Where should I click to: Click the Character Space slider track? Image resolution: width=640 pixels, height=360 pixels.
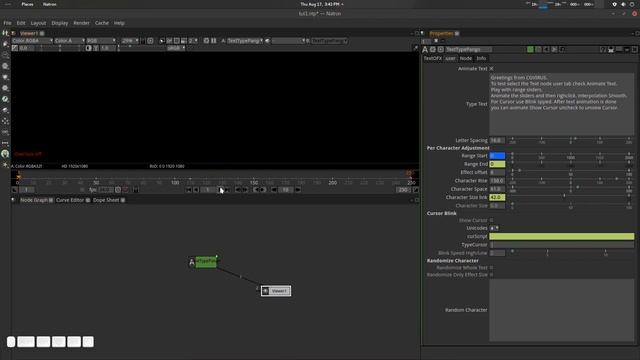point(571,189)
